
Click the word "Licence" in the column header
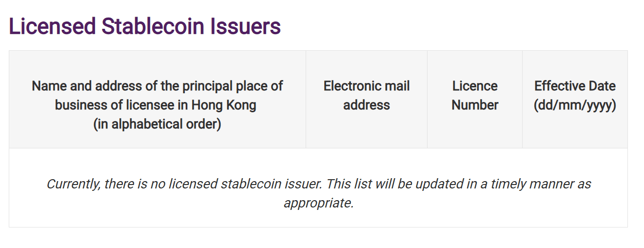(x=475, y=86)
